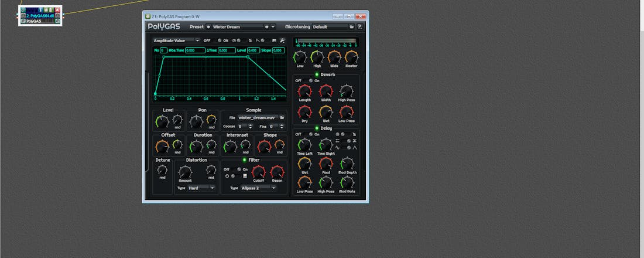Open envelope settings wrench icon

click(x=283, y=40)
